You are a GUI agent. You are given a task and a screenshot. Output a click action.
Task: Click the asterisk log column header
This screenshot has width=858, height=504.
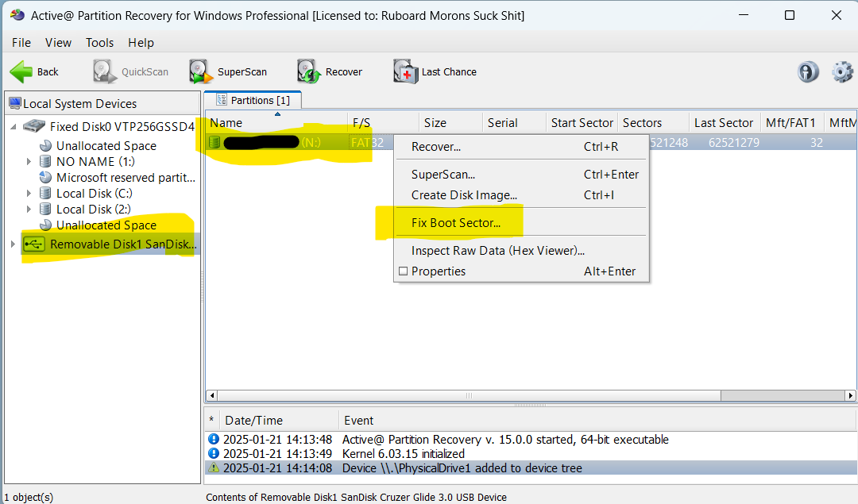click(x=212, y=421)
